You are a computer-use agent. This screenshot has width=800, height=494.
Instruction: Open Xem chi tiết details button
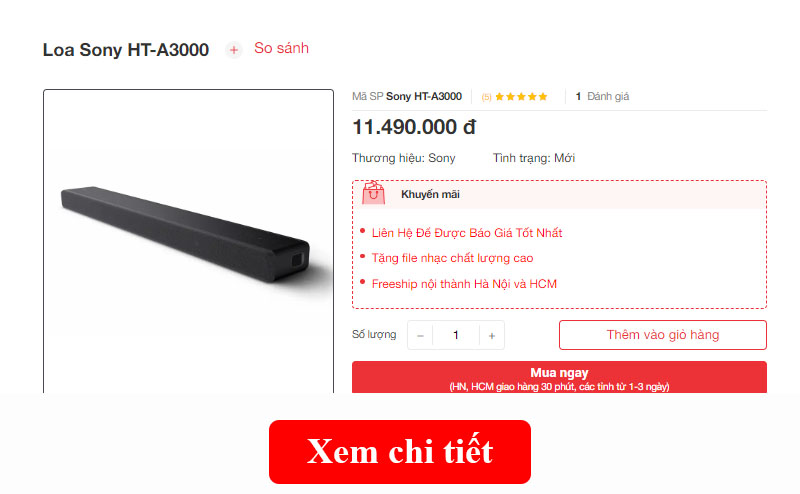pos(400,452)
